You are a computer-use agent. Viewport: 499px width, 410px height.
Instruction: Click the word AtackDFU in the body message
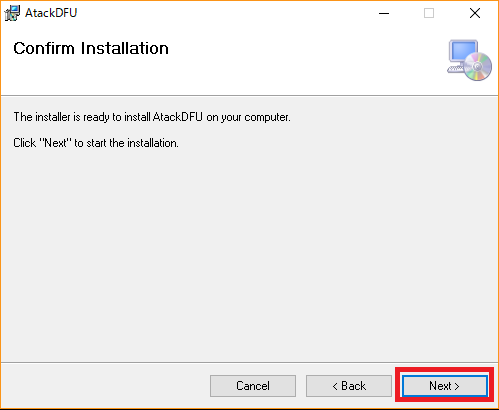click(x=178, y=117)
